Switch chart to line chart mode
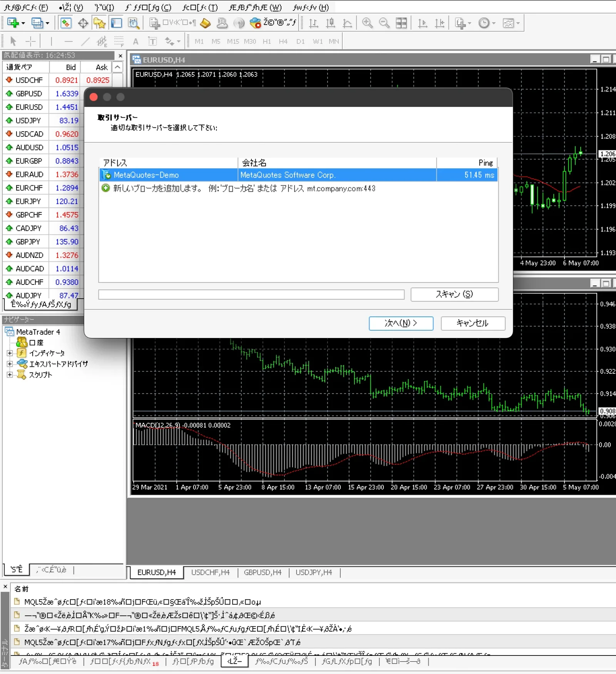Viewport: 616px width, 674px height. [x=347, y=23]
